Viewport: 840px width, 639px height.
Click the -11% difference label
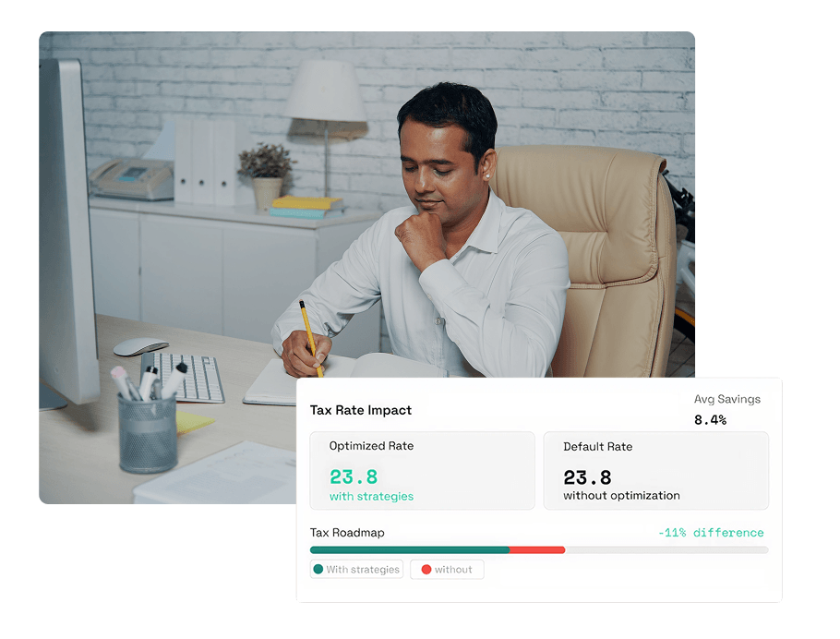[711, 532]
